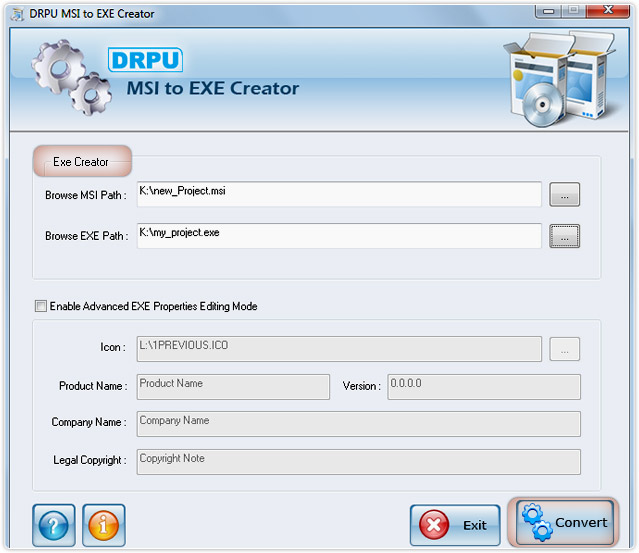The height and width of the screenshot is (553, 639).
Task: Click the Legal Copyright field
Action: point(359,462)
